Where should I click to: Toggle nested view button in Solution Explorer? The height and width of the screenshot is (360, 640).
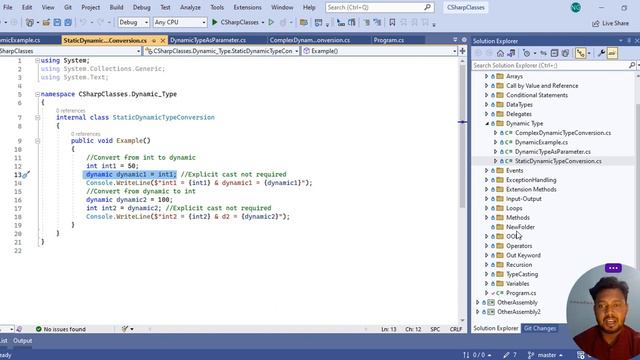click(580, 53)
